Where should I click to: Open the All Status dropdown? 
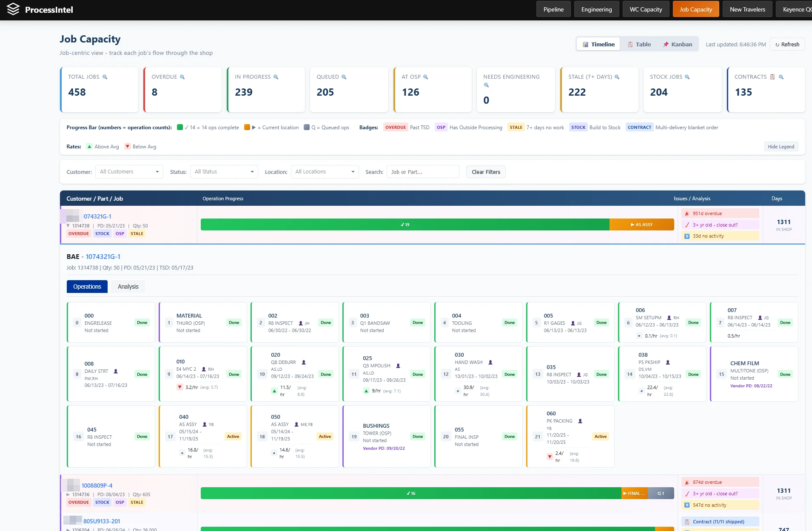224,172
